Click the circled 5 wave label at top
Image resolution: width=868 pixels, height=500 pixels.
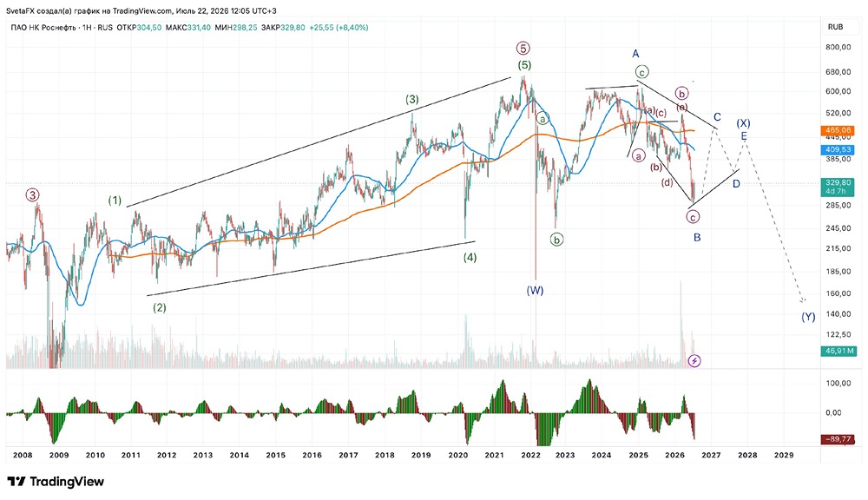point(523,48)
